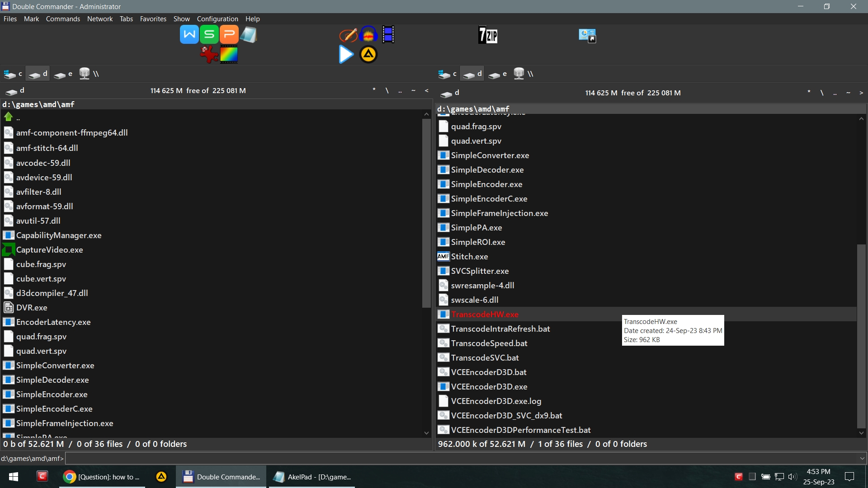Launch WPS Writer from toolbar
This screenshot has height=488, width=868.
click(x=189, y=35)
